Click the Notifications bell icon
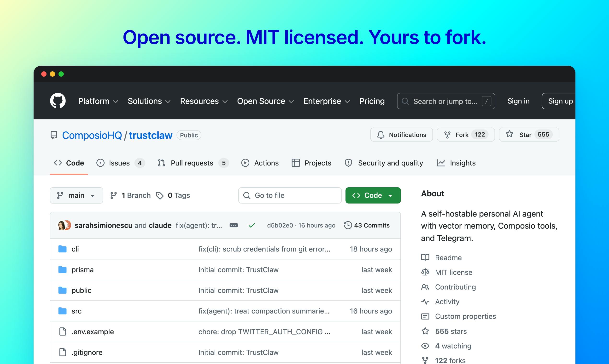Image resolution: width=609 pixels, height=364 pixels. pyautogui.click(x=381, y=135)
